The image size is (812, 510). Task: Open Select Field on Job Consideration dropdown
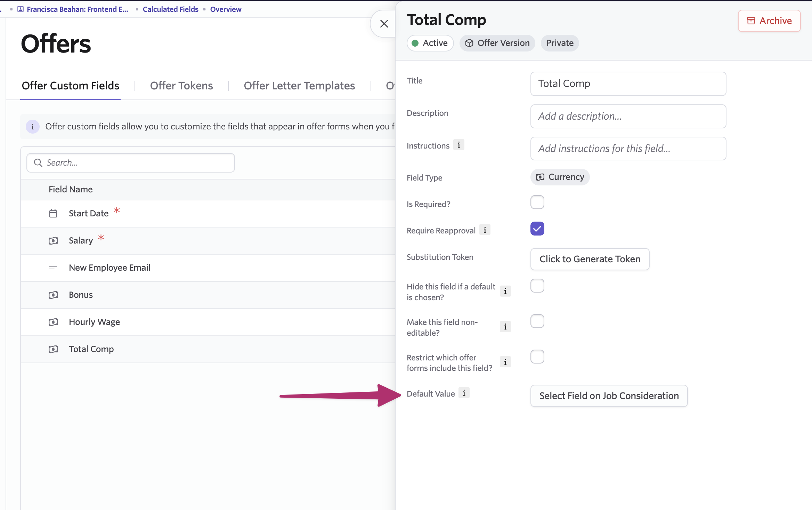pyautogui.click(x=609, y=396)
